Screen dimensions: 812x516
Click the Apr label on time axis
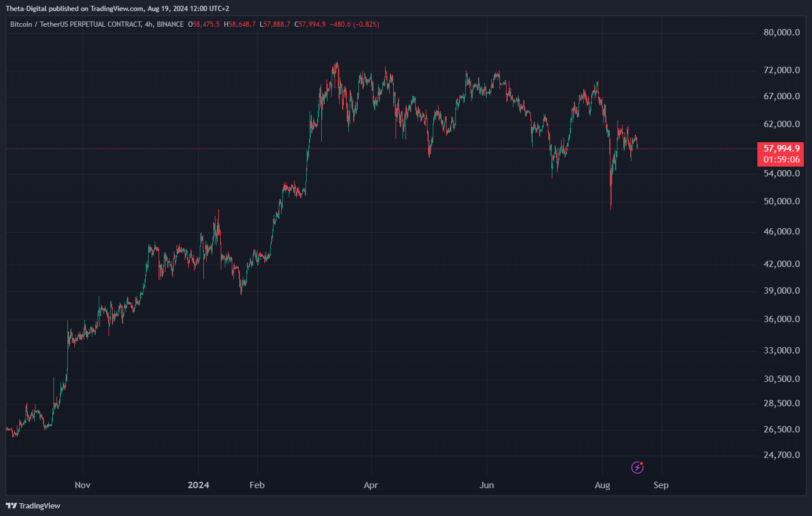(371, 485)
